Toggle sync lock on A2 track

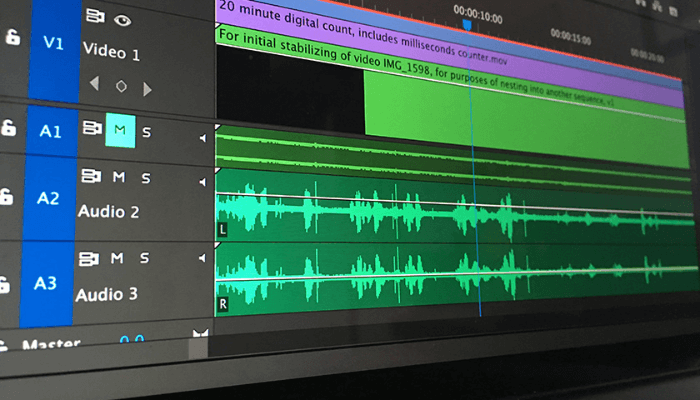[x=91, y=176]
